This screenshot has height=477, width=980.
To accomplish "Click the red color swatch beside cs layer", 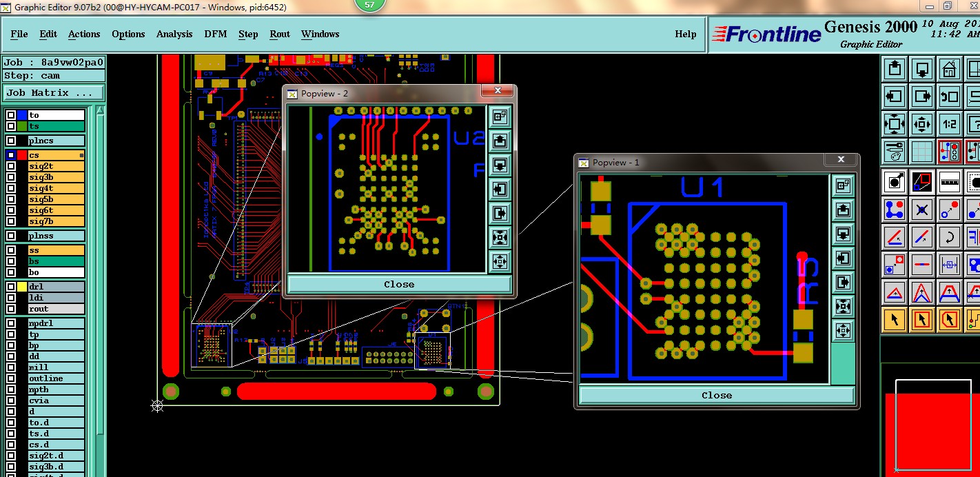I will point(22,155).
